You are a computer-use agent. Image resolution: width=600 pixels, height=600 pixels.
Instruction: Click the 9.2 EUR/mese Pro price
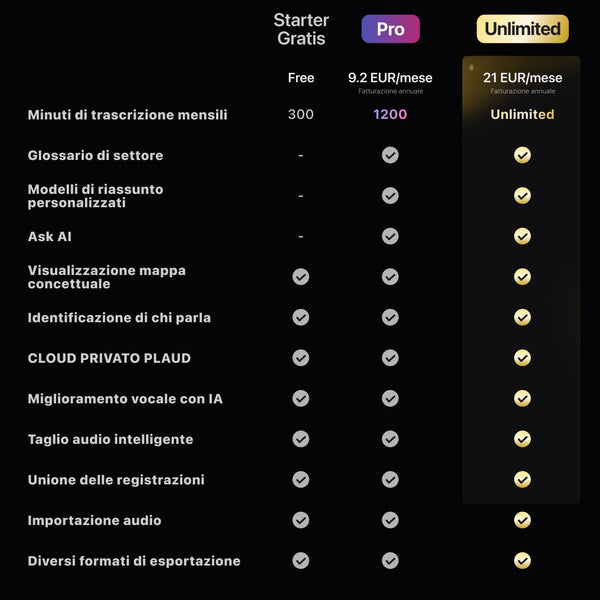pos(390,78)
